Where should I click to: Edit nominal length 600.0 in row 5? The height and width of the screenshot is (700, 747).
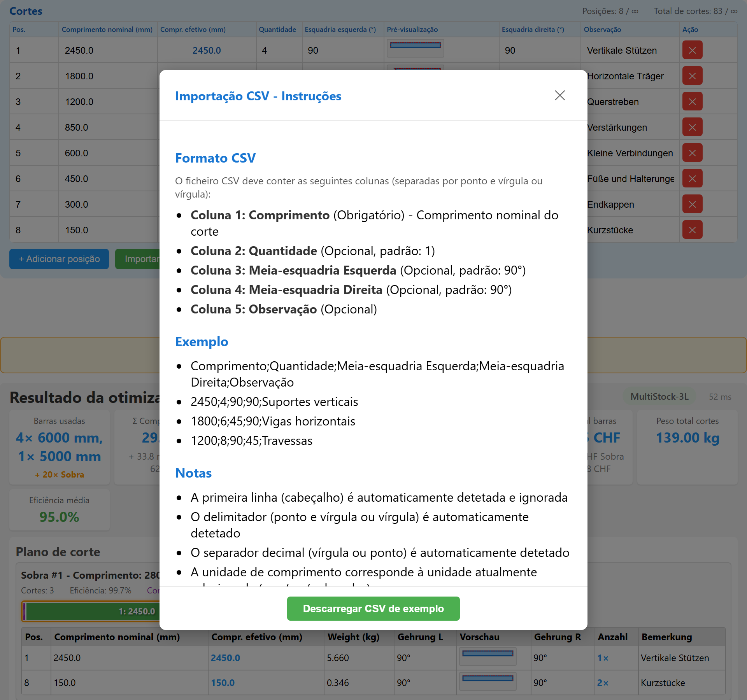coord(108,153)
